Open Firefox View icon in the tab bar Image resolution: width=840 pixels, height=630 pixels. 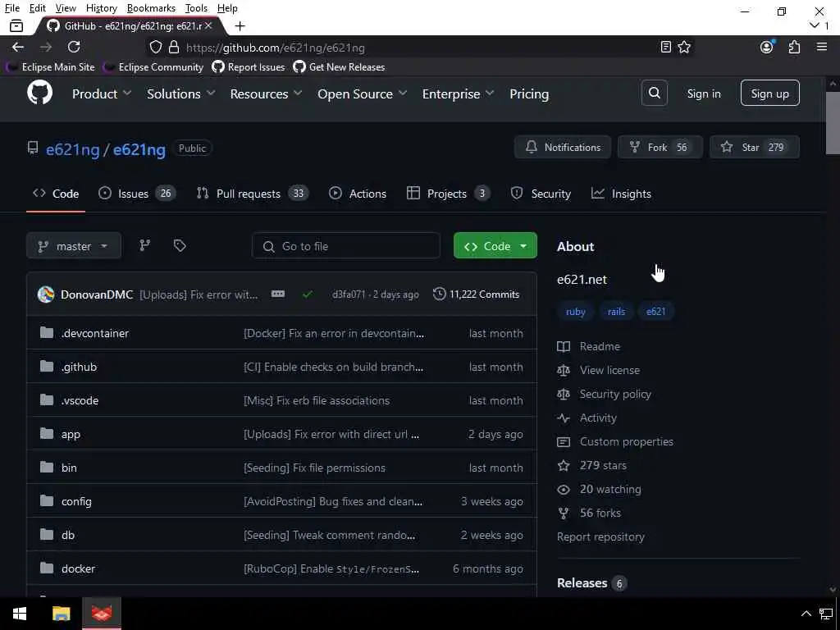pyautogui.click(x=16, y=25)
